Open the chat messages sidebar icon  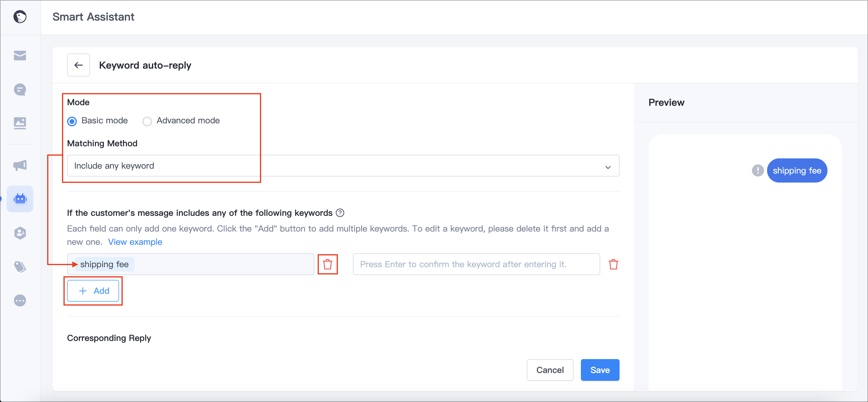coord(20,89)
